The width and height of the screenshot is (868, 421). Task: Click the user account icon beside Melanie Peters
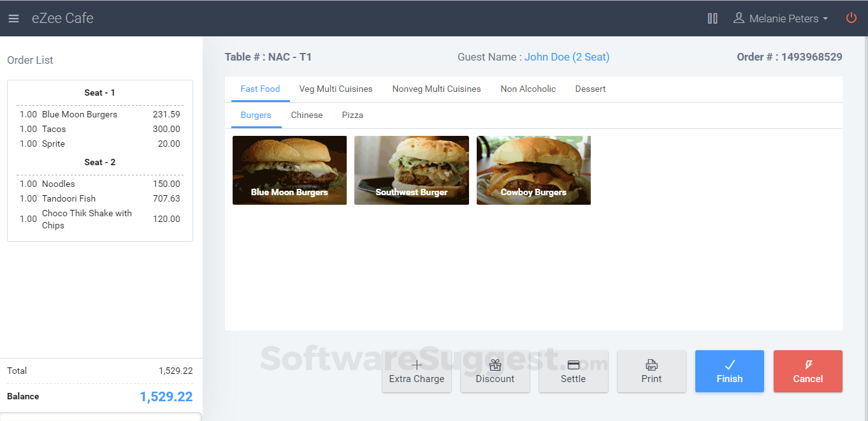[739, 18]
